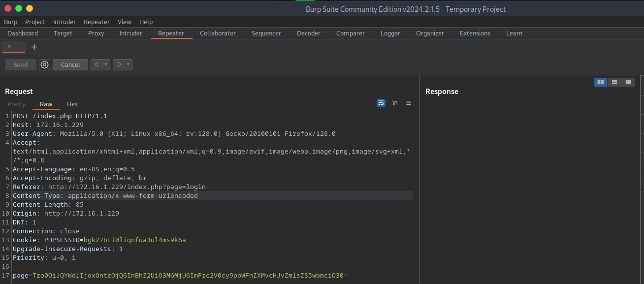Expand the back history dropdown arrow
The height and width of the screenshot is (284, 644).
(x=105, y=64)
